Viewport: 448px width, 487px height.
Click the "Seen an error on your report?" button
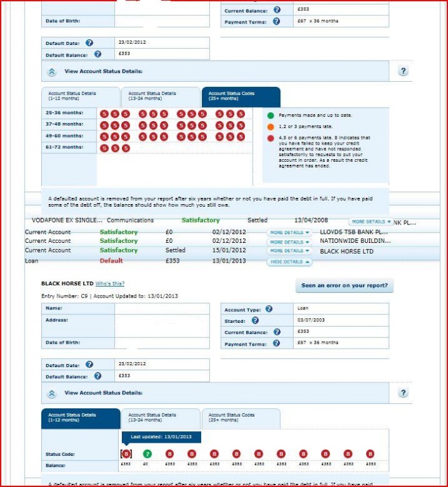344,286
